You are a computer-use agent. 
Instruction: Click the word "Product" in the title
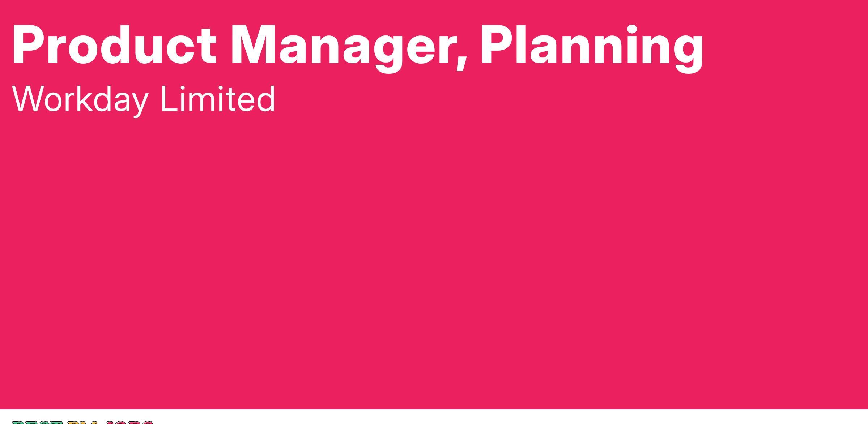click(x=115, y=46)
